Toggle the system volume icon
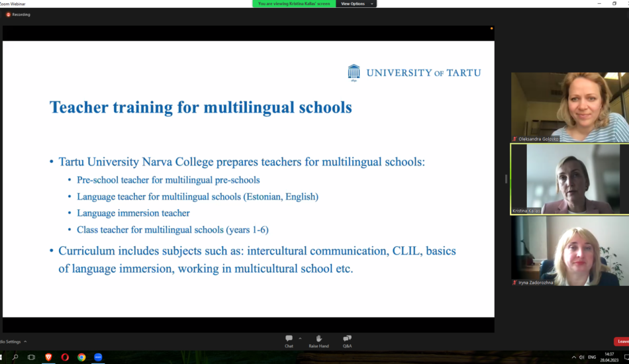 tap(582, 357)
